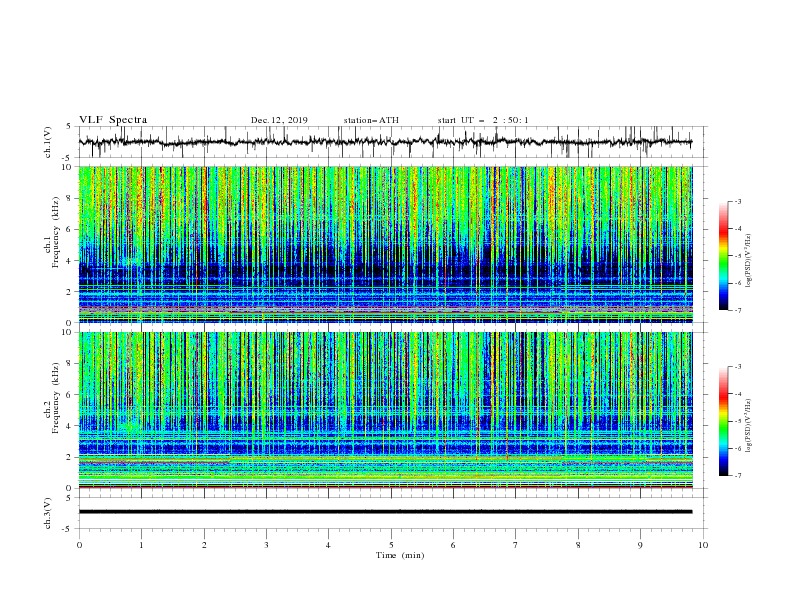Viewport: 792px width, 612px height.
Task: Click the 'station=ATH' label
Action: (x=371, y=120)
